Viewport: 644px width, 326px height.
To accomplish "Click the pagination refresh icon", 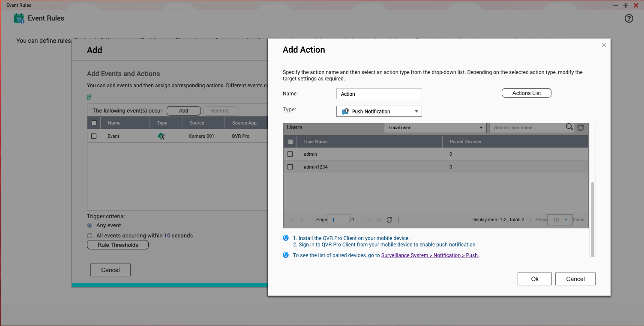I will [389, 219].
